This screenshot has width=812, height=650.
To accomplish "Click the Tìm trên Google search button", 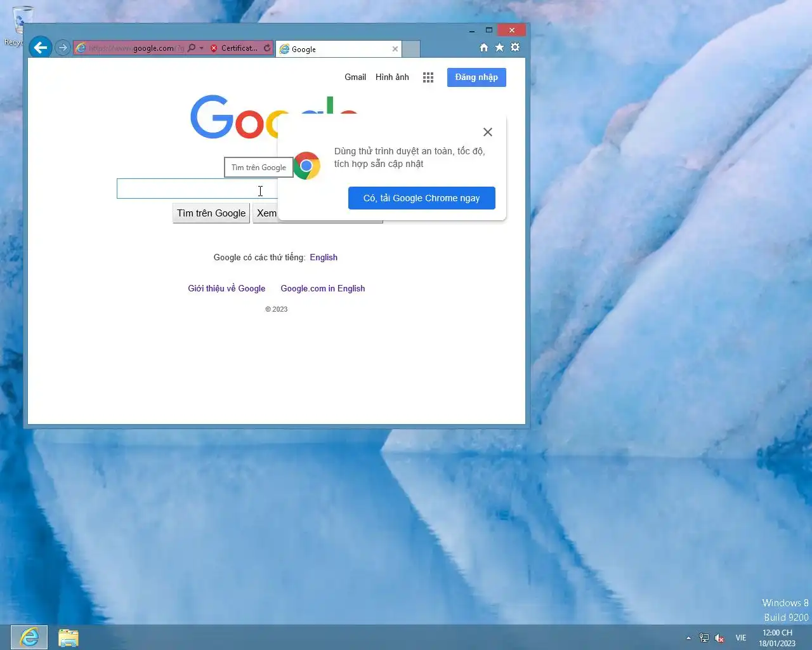I will [x=211, y=213].
